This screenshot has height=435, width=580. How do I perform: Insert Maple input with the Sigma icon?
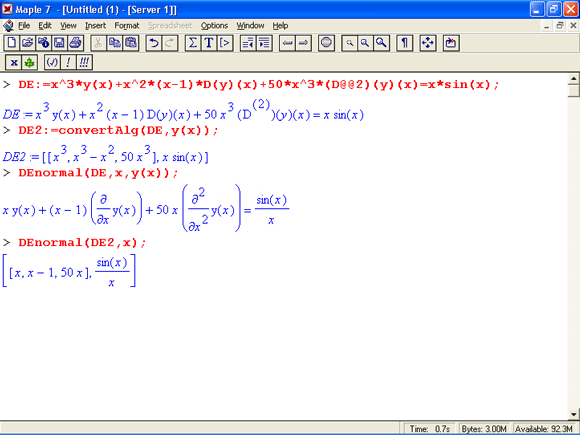193,43
